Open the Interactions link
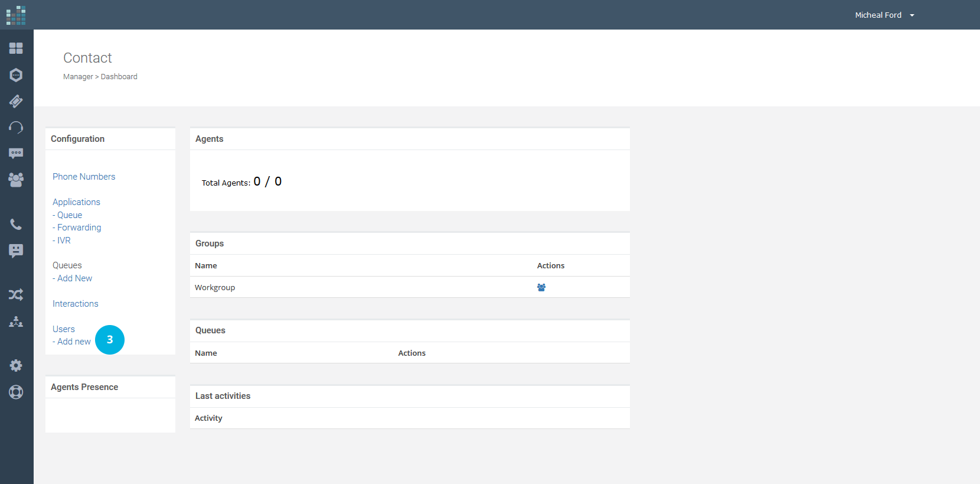This screenshot has width=980, height=484. (76, 304)
